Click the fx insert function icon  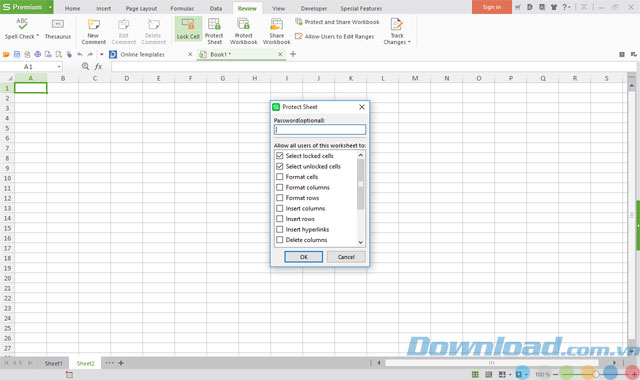(98, 66)
